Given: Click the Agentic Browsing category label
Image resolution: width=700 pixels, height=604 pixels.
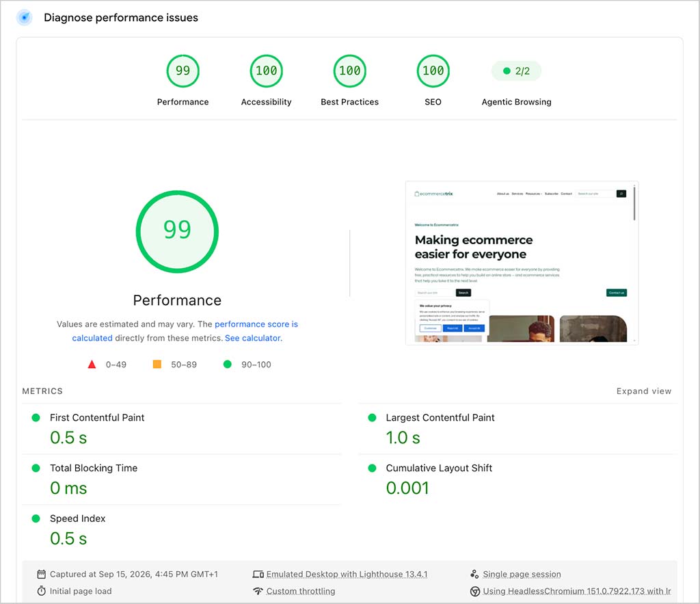Looking at the screenshot, I should [516, 102].
